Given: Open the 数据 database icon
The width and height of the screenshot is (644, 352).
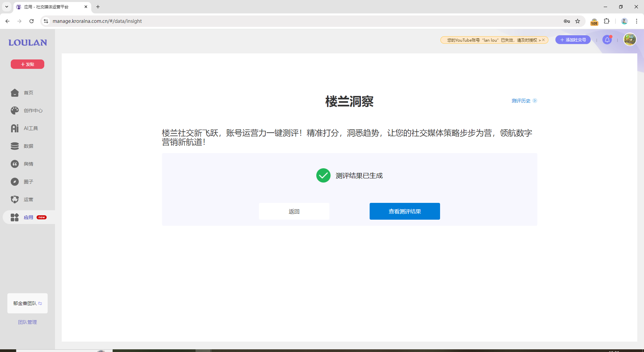Looking at the screenshot, I should point(15,146).
